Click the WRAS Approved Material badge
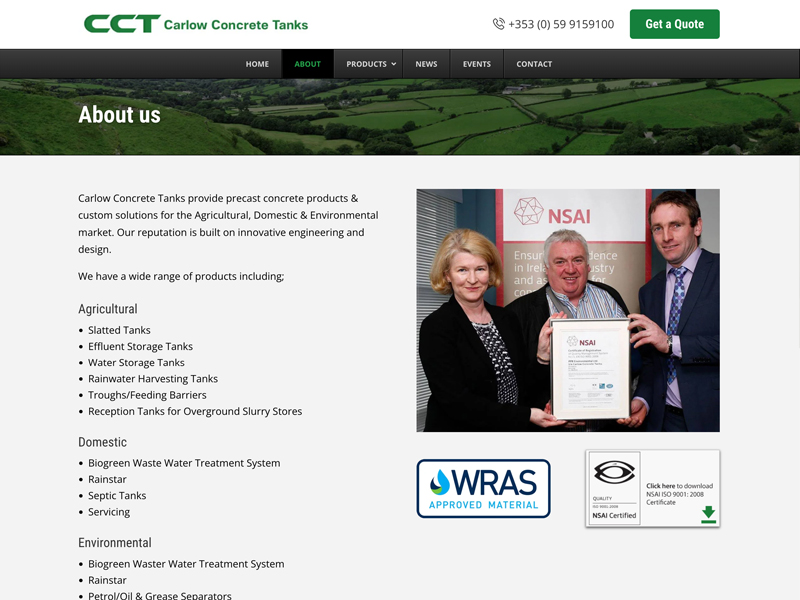 click(x=483, y=488)
